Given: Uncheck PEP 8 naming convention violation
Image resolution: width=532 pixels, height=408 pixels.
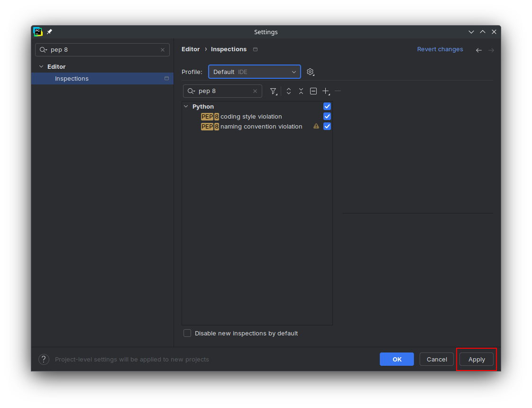Looking at the screenshot, I should (327, 126).
